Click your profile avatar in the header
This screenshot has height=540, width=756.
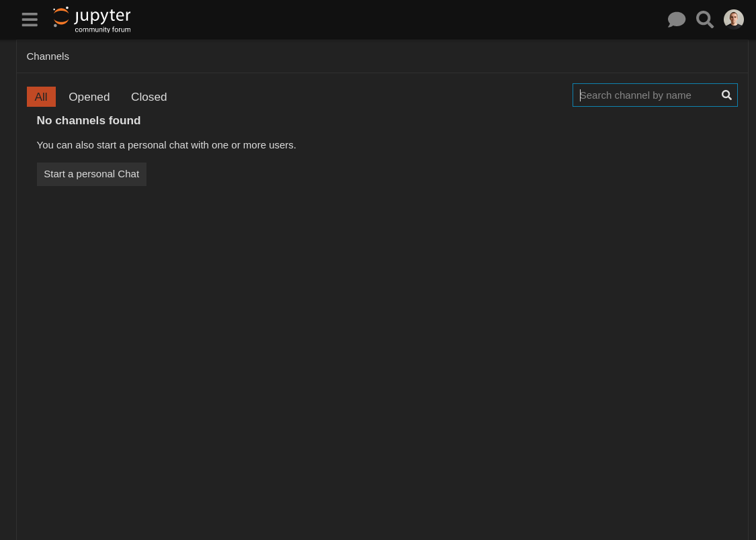[733, 19]
